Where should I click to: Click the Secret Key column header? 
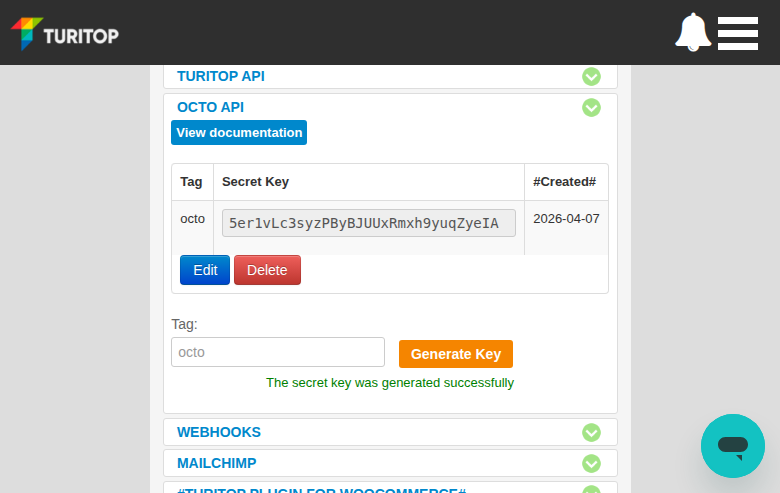pyautogui.click(x=255, y=182)
